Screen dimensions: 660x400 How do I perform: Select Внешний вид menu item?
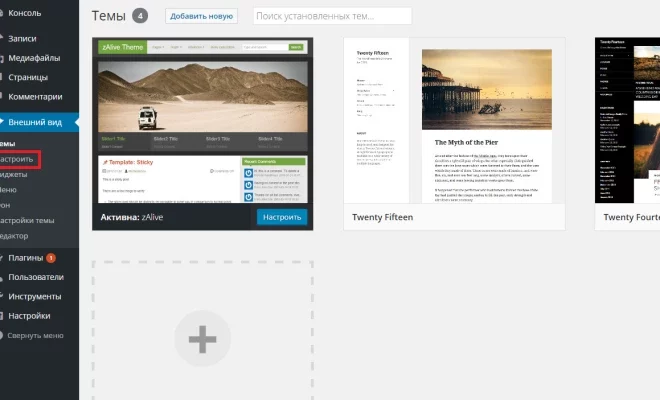(x=35, y=123)
